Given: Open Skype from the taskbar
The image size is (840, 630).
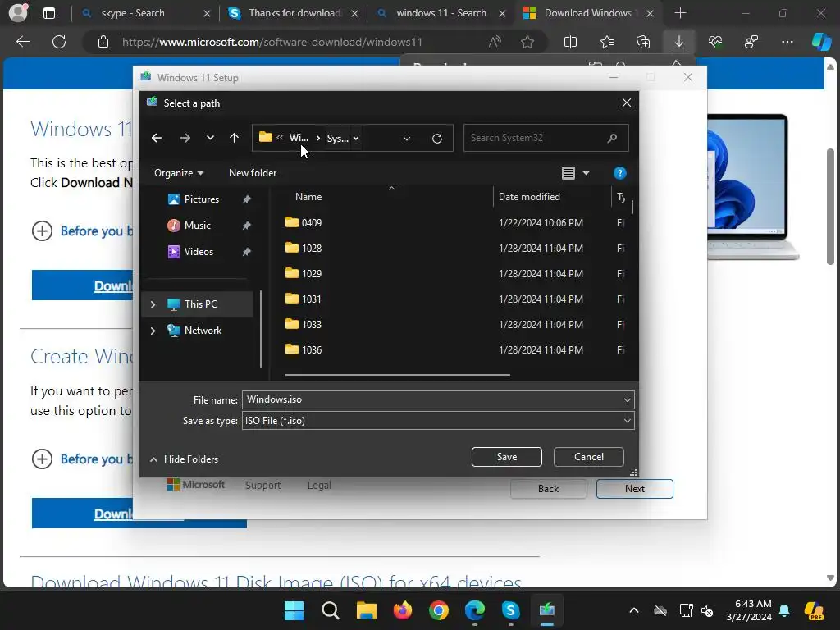Looking at the screenshot, I should pos(510,610).
